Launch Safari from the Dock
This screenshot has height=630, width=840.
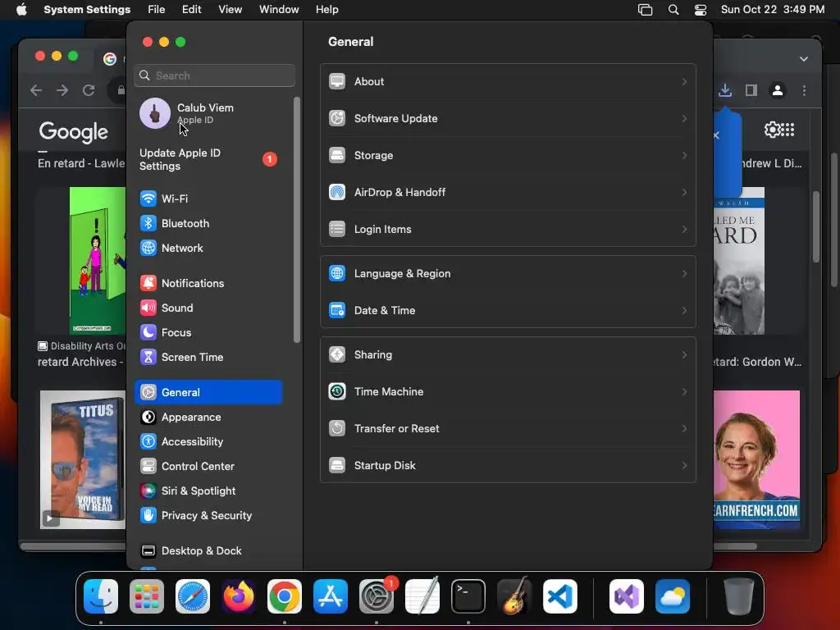pyautogui.click(x=193, y=596)
